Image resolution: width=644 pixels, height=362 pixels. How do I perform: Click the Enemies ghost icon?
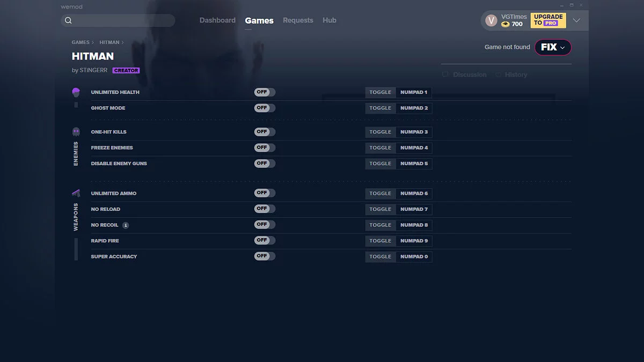point(76,131)
